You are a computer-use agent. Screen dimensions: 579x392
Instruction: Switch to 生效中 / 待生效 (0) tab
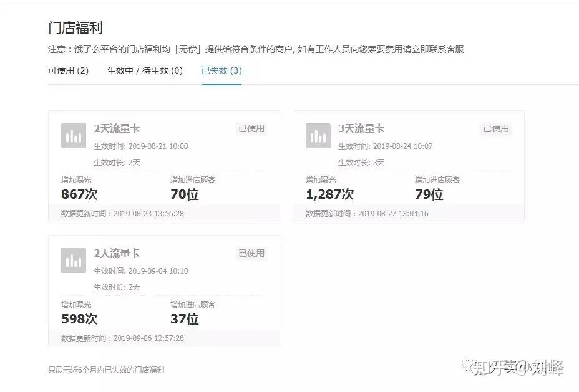[x=145, y=70]
